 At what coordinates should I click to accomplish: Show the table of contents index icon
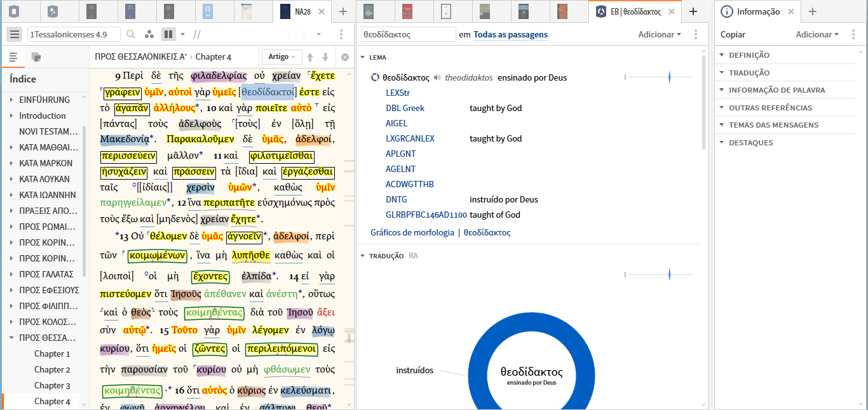tap(13, 57)
